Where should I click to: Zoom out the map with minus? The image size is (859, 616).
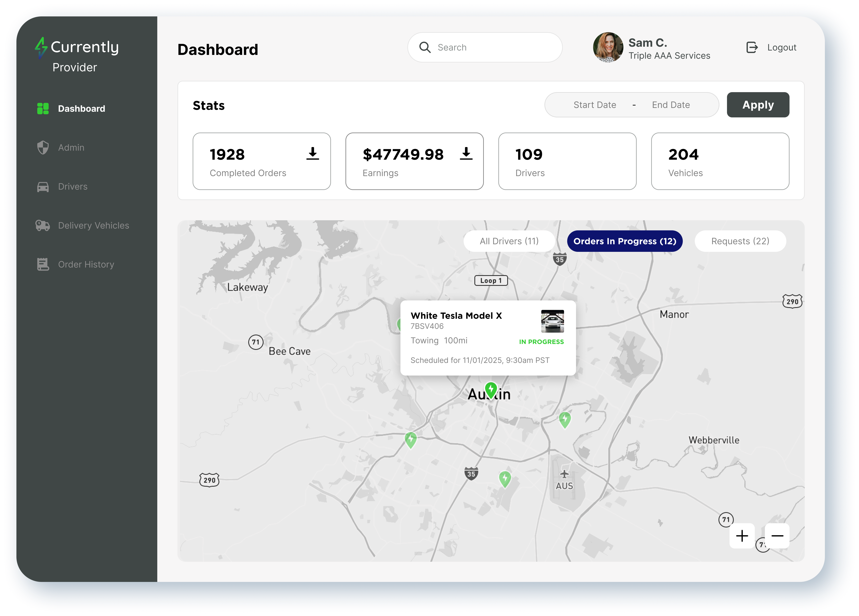[777, 536]
